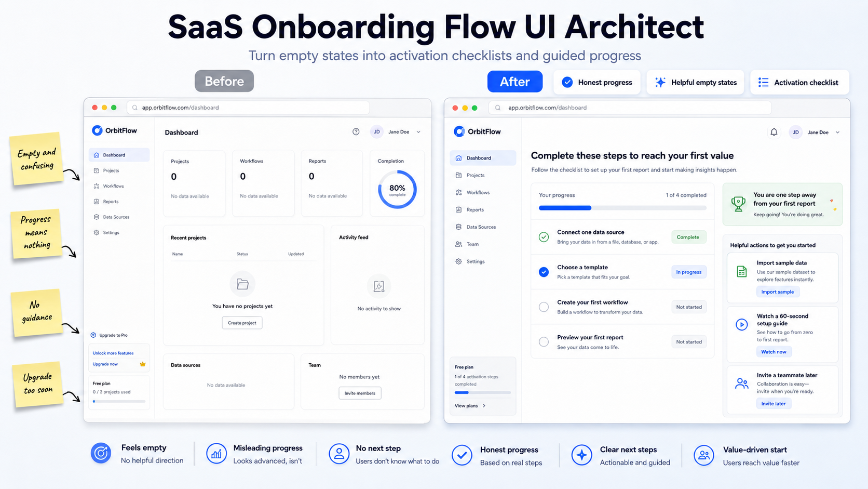Open View plans chevron in After sidebar
This screenshot has width=868, height=489.
pyautogui.click(x=484, y=406)
